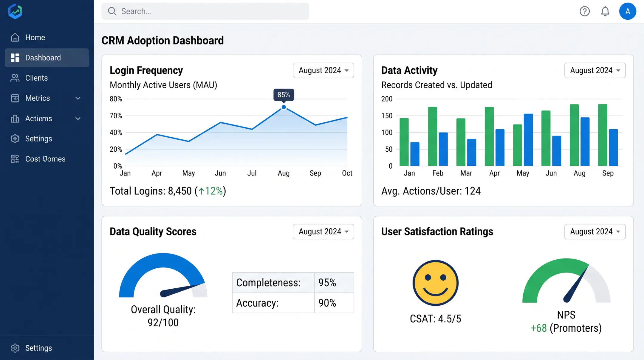This screenshot has width=644, height=360.
Task: Click the search magnifier icon
Action: [112, 11]
